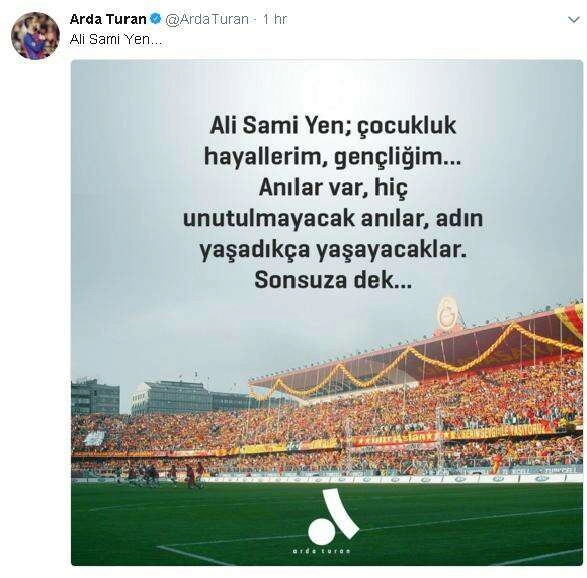Click the small "arda turan" caption under the logo
The width and height of the screenshot is (587, 578).
tap(322, 551)
